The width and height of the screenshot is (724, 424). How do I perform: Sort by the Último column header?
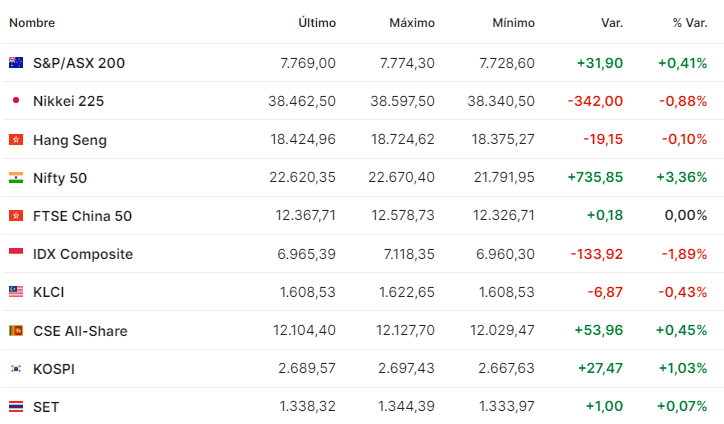point(317,22)
